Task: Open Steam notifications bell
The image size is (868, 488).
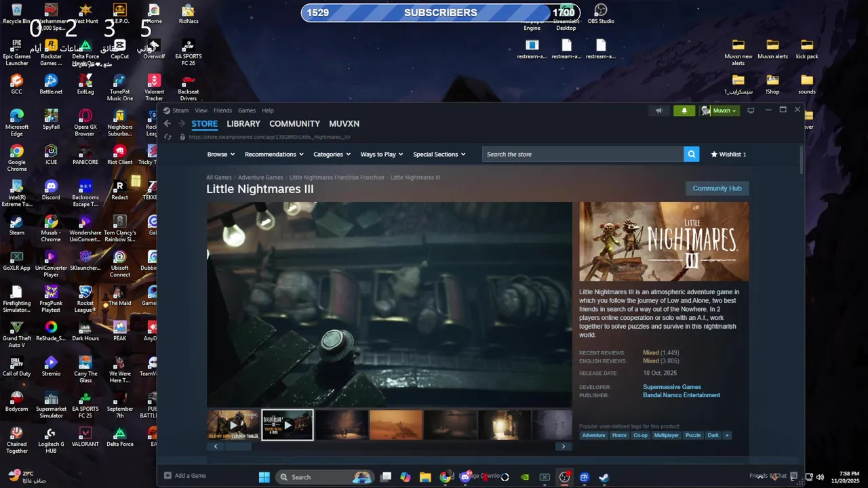Action: click(684, 110)
